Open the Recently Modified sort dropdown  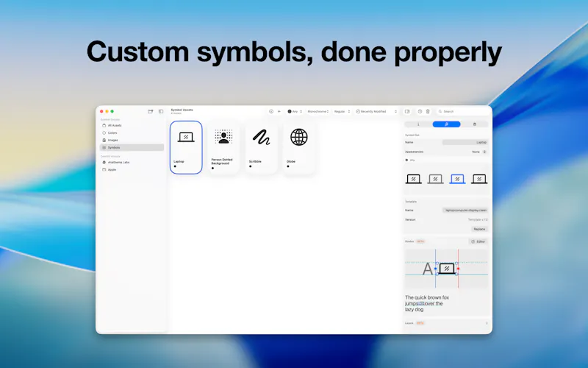coord(376,112)
